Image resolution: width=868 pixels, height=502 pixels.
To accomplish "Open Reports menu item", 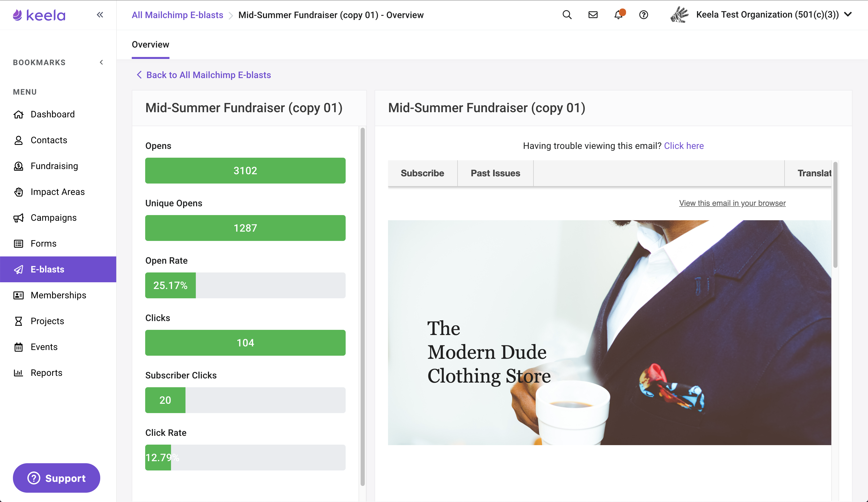I will (x=58, y=373).
